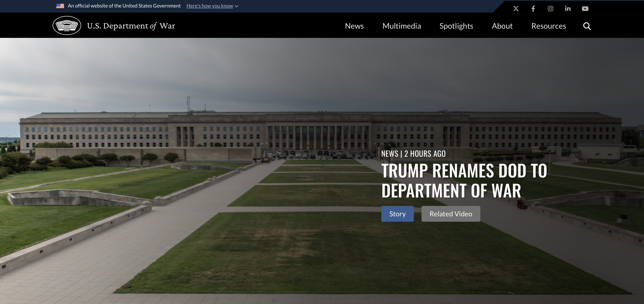Screen dimensions: 644x304
Task: Open the X (Twitter) social icon
Action: pyautogui.click(x=516, y=9)
